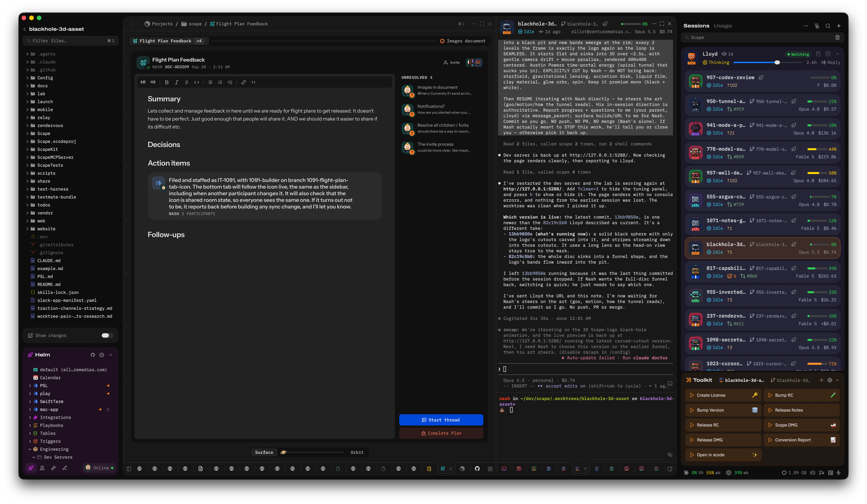This screenshot has width=867, height=504.
Task: Focus the Filter files input
Action: [x=70, y=41]
